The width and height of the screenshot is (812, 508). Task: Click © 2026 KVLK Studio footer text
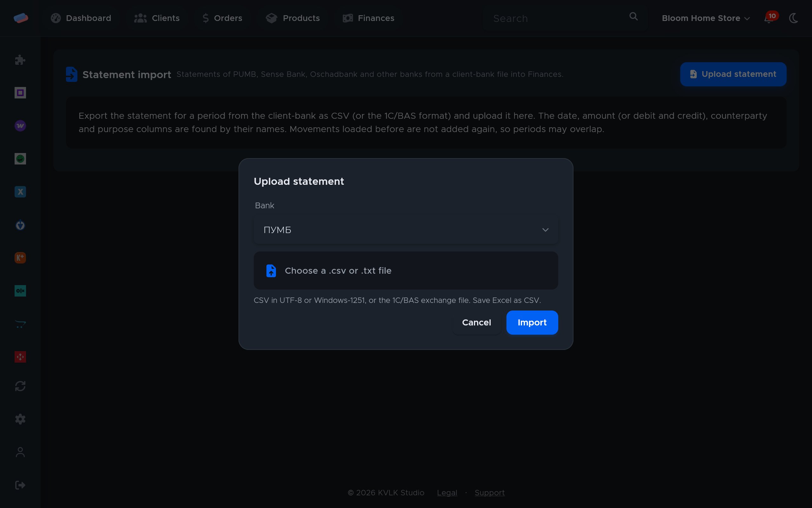click(386, 492)
